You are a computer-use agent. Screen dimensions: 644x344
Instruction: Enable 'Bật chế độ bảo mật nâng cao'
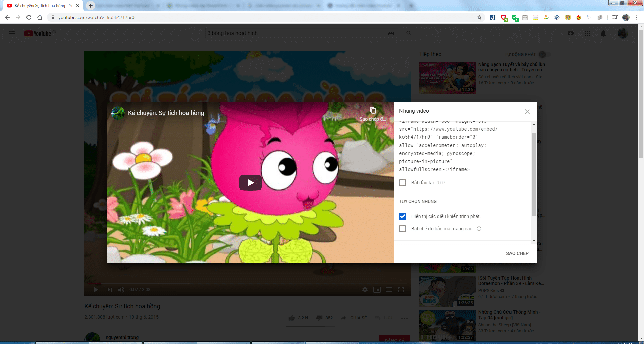click(402, 229)
